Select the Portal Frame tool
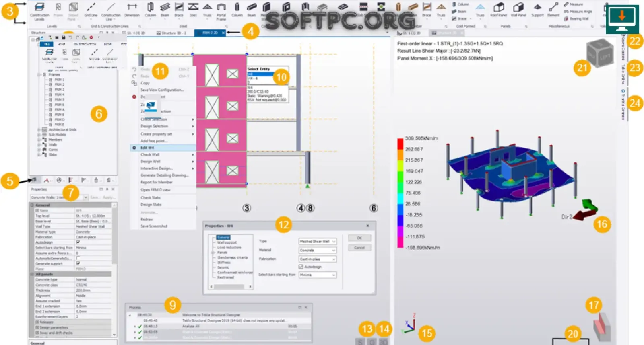The image size is (644, 345). pos(221,11)
